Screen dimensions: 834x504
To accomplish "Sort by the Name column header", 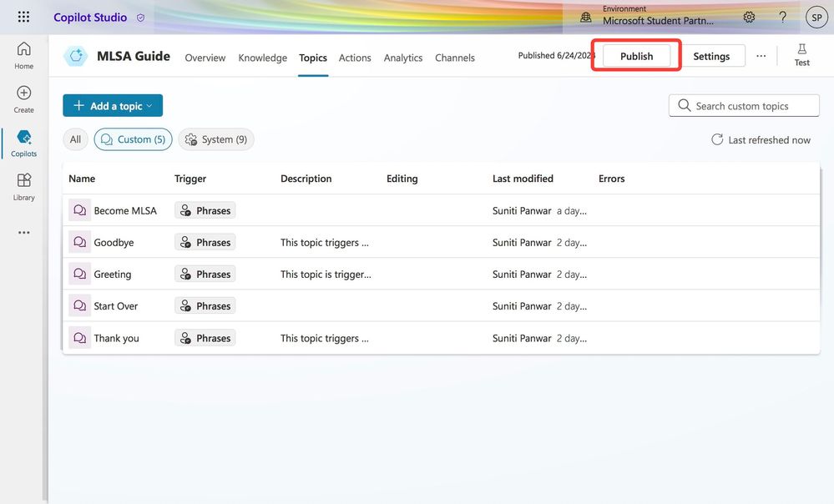I will tap(82, 179).
